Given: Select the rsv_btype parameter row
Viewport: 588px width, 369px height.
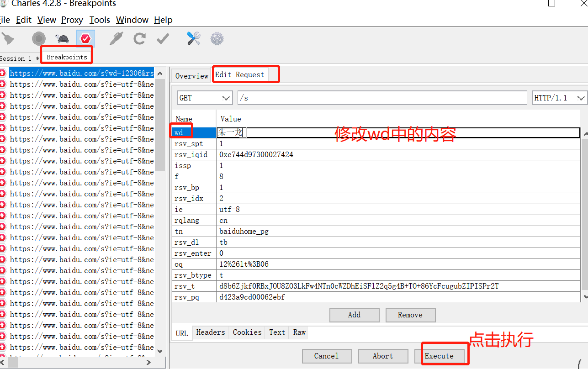Looking at the screenshot, I should coord(376,275).
